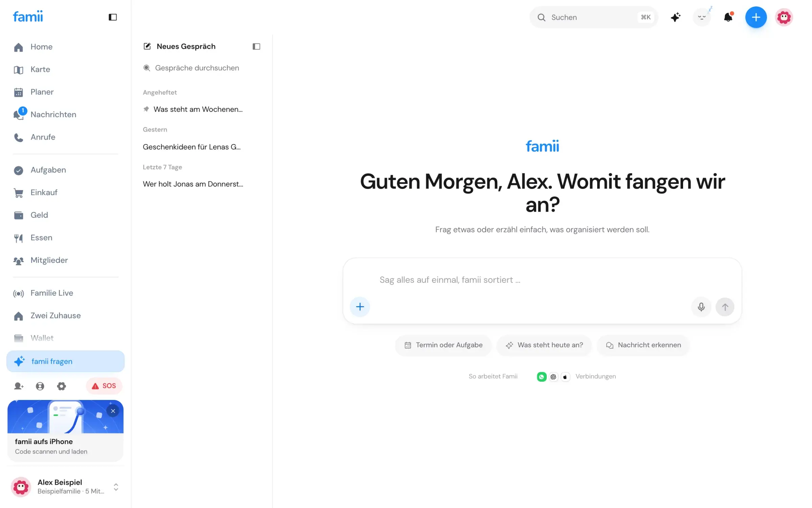Screen dimensions: 812x508
Task: Collapse the conversations list panel
Action: point(256,46)
